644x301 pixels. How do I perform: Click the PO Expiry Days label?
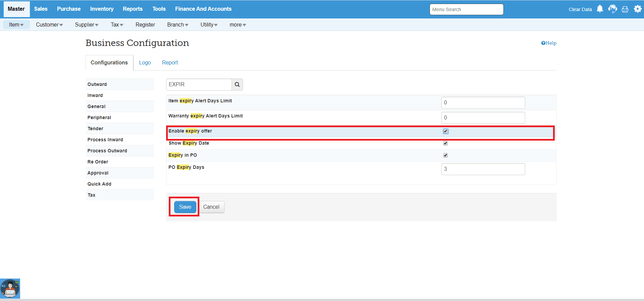click(186, 167)
